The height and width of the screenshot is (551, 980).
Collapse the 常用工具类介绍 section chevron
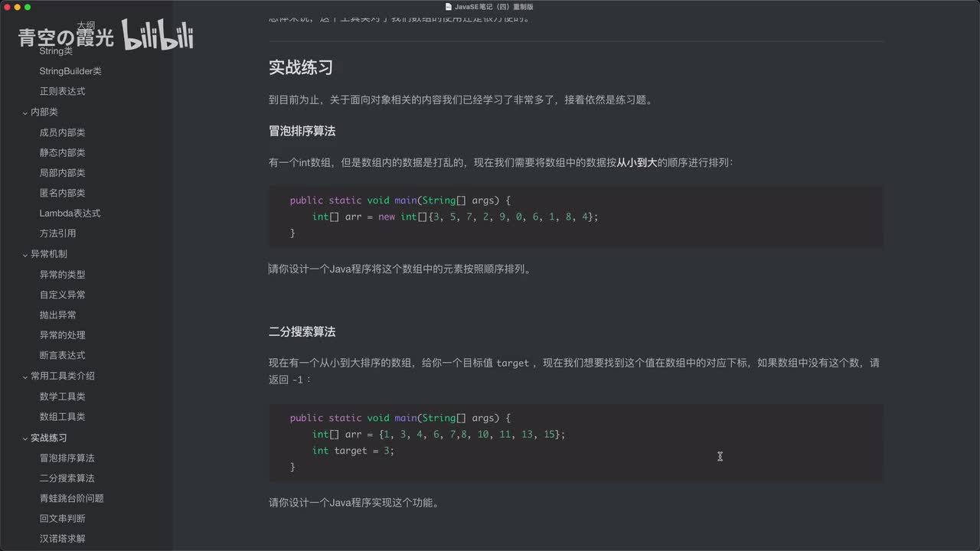click(24, 377)
